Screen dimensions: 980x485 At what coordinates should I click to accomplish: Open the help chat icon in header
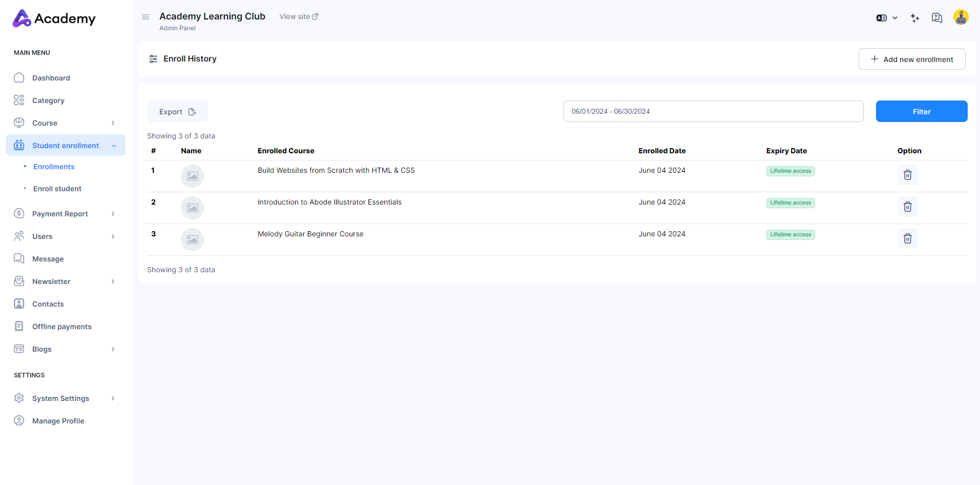[x=936, y=18]
